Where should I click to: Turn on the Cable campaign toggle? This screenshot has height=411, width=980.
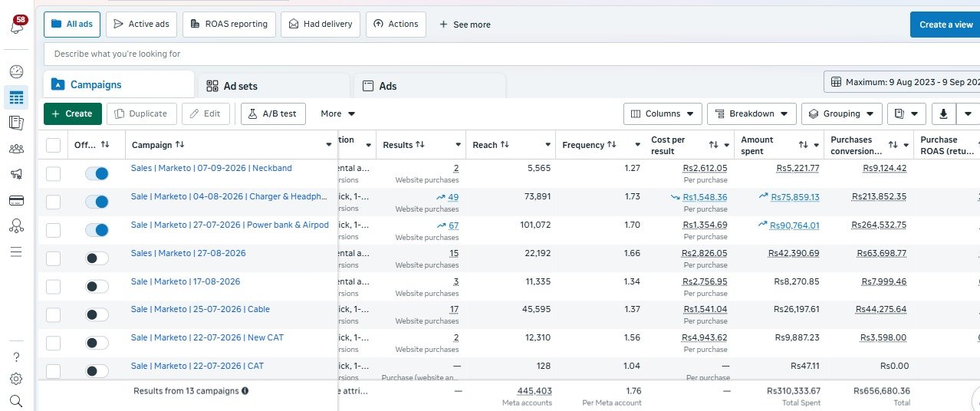coord(97,315)
